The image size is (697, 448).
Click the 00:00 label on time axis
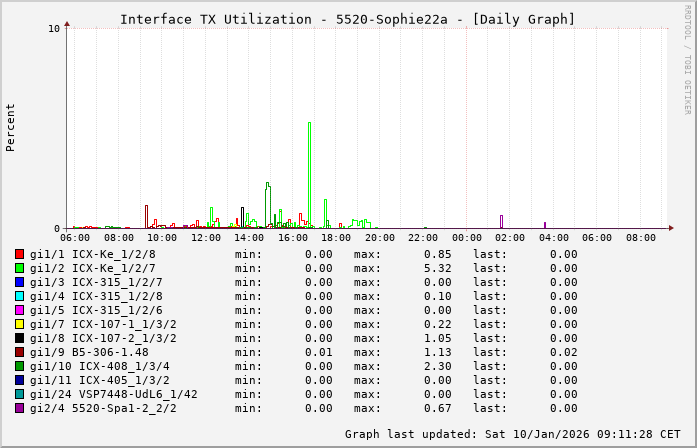(x=466, y=238)
